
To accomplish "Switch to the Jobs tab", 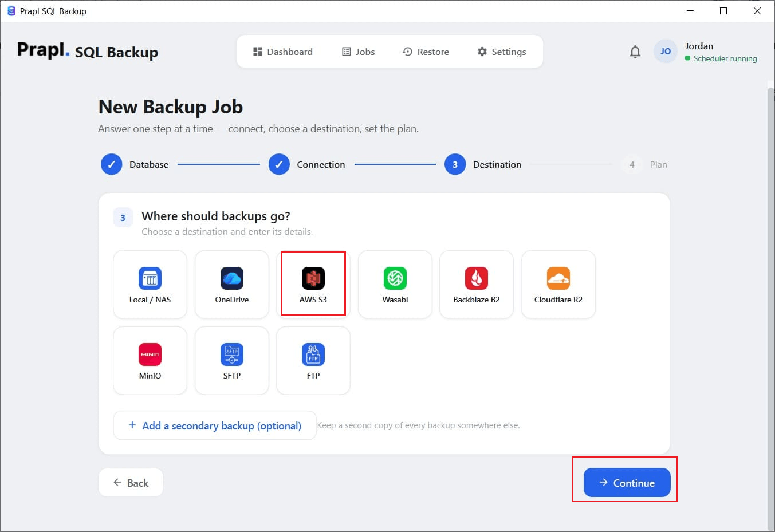I will tap(359, 52).
